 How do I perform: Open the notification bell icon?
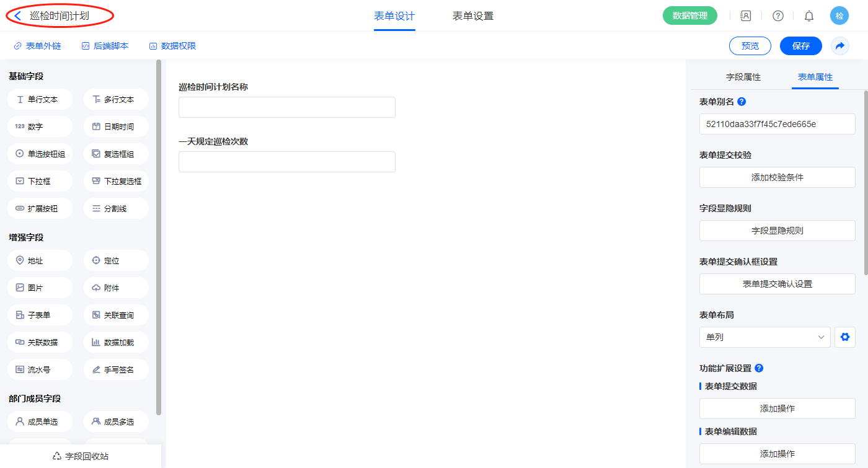[808, 16]
